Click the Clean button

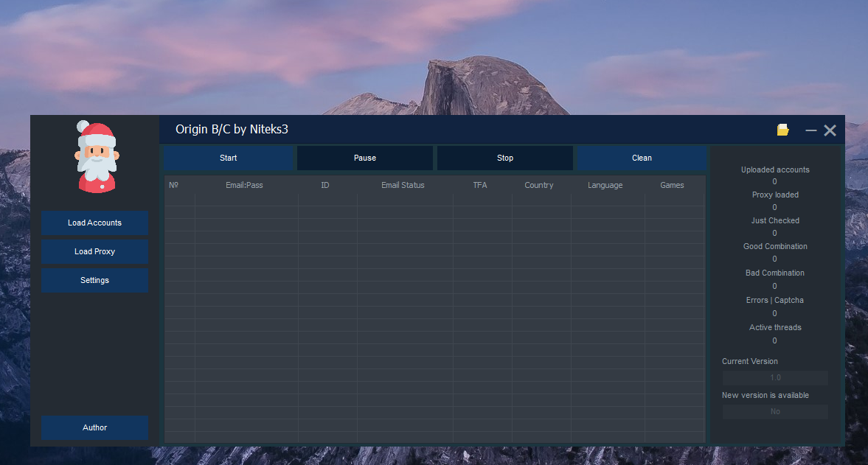(641, 158)
